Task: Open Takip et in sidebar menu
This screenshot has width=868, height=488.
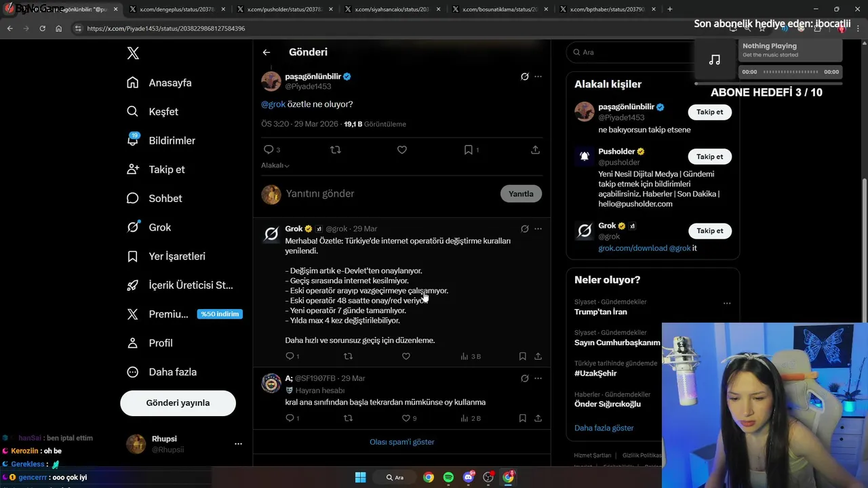Action: point(155,169)
